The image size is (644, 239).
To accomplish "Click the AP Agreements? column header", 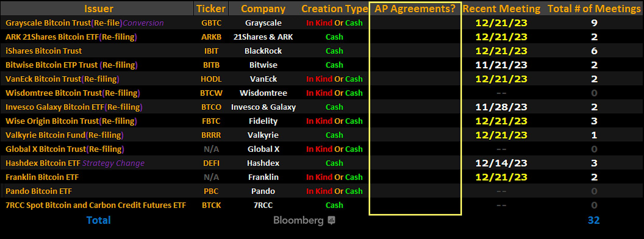I will (x=415, y=9).
